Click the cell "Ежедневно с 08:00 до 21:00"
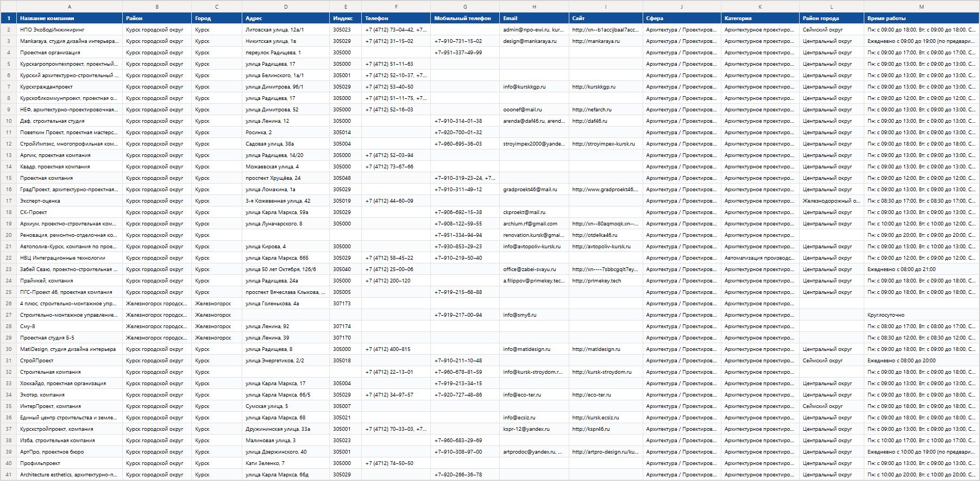 921,269
